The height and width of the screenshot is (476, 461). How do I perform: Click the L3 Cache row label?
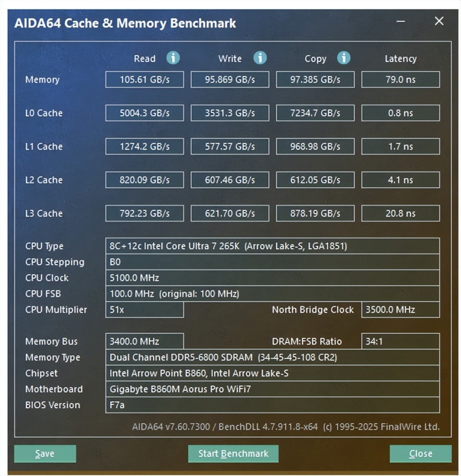point(44,213)
